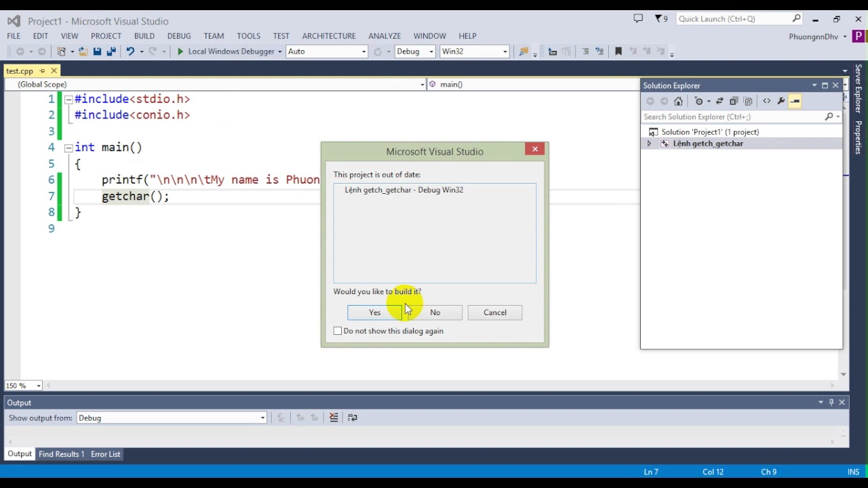Pin the Output panel auto-hide icon
Screen dimensions: 868x488
[x=831, y=403]
